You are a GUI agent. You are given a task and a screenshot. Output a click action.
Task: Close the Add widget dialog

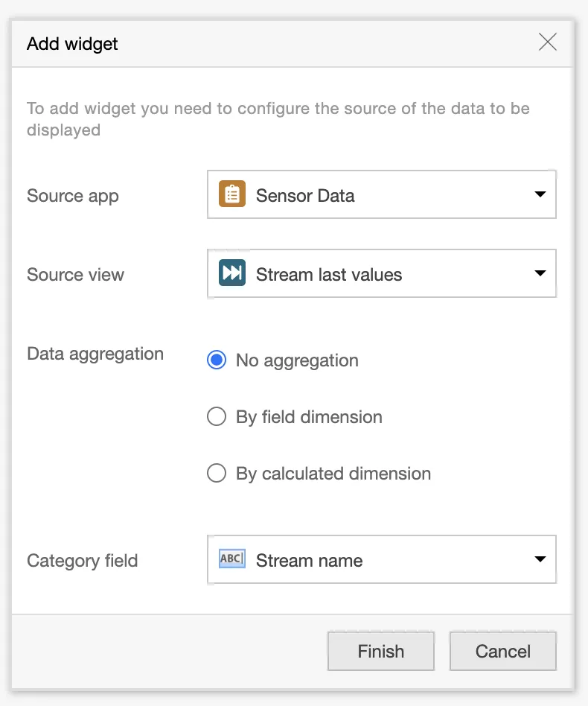pyautogui.click(x=548, y=42)
